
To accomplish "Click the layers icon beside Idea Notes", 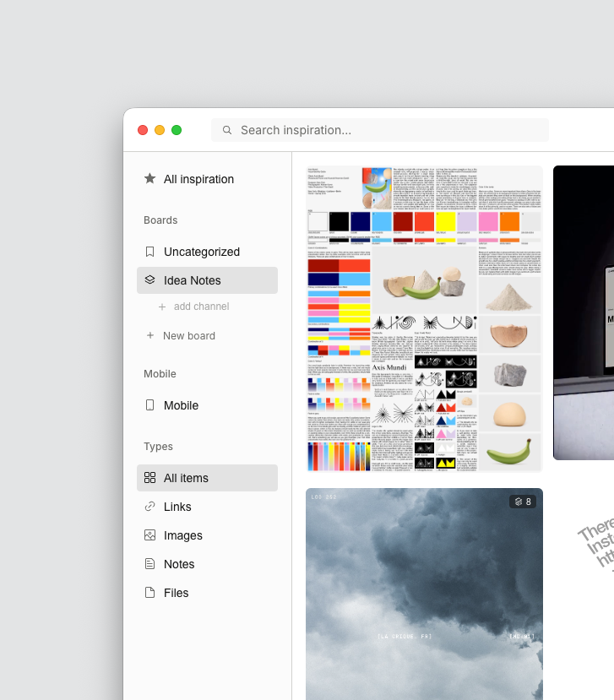I will (x=149, y=280).
